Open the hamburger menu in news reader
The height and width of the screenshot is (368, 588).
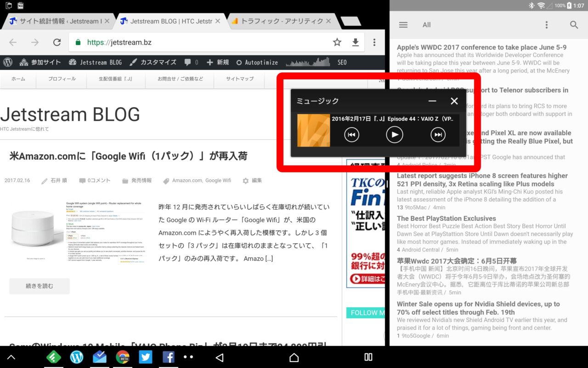pos(403,25)
